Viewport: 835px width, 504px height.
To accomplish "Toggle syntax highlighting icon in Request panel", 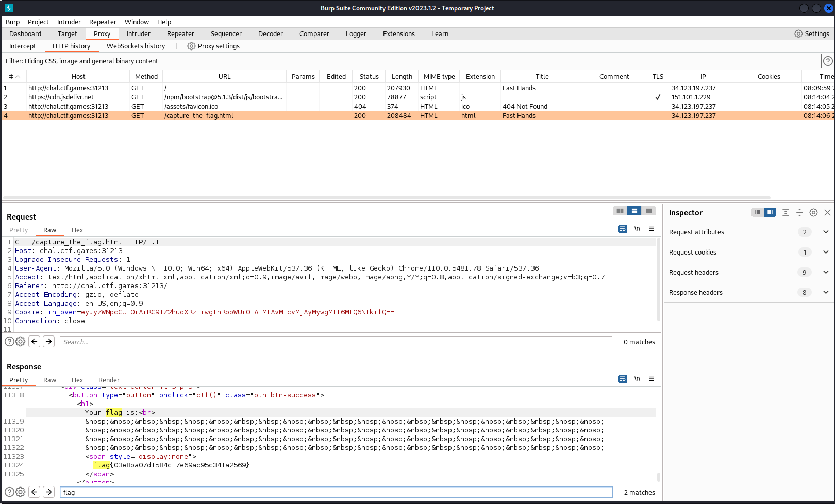I will (x=622, y=228).
